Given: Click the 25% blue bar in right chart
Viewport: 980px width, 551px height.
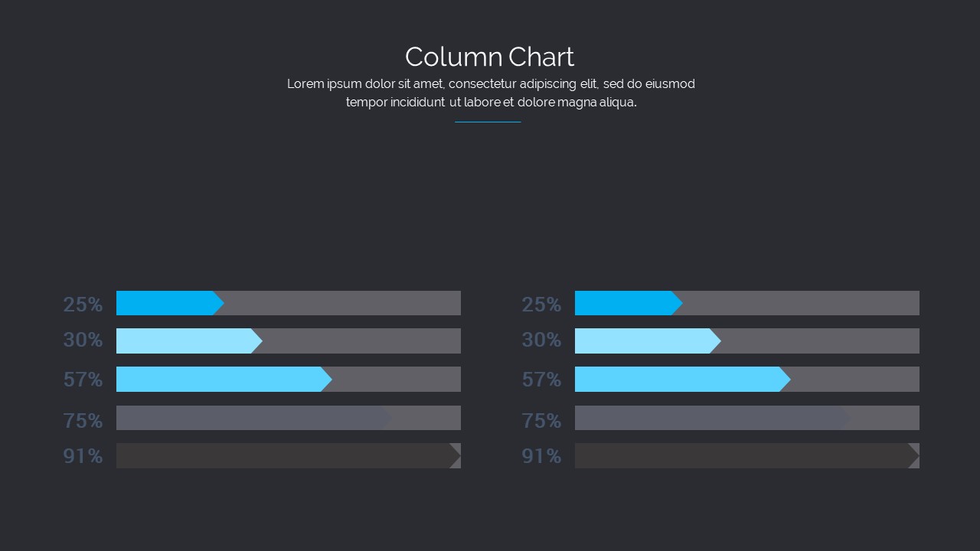Looking at the screenshot, I should (x=626, y=303).
